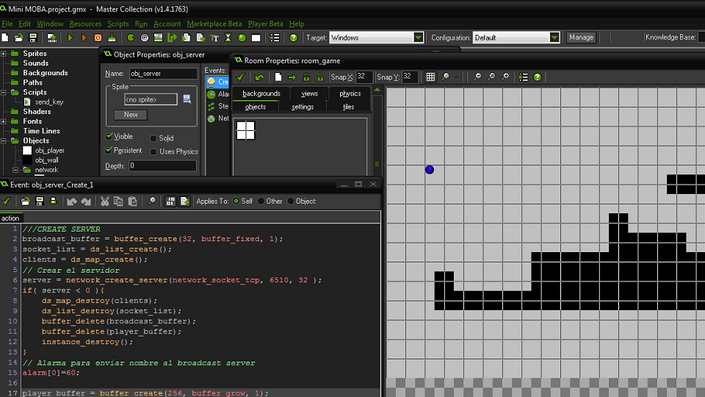This screenshot has height=397, width=705.
Task: Click green checkmark in code editor toolbar
Action: (x=6, y=201)
